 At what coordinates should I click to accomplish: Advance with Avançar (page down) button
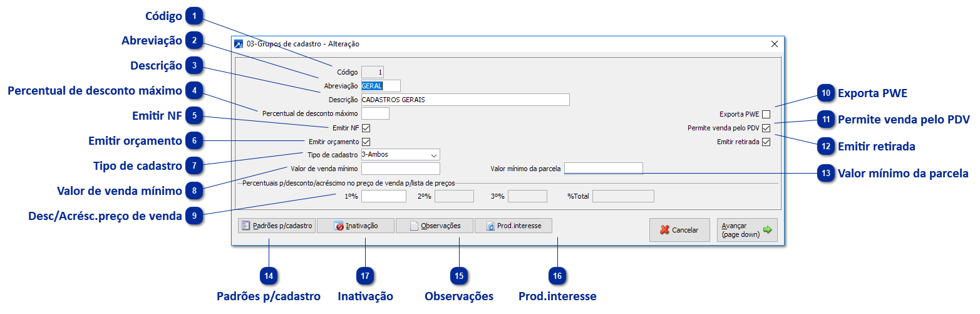[x=747, y=230]
